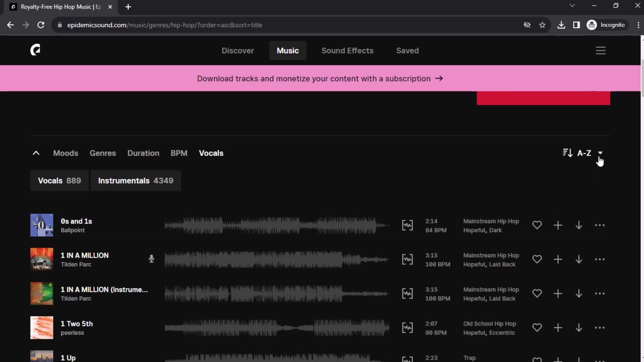Expand the Moods filter
This screenshot has height=362, width=644.
[x=65, y=153]
